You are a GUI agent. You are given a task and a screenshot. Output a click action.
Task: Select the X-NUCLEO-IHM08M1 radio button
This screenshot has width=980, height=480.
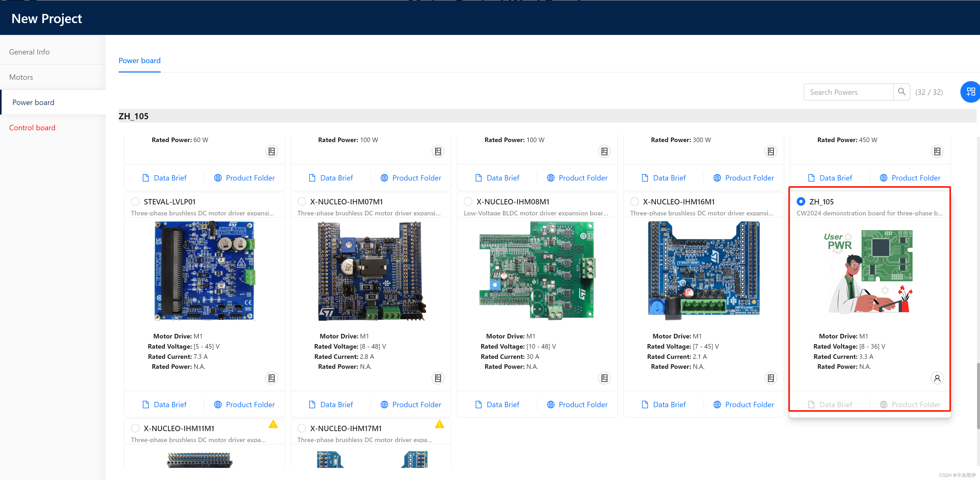click(x=468, y=201)
